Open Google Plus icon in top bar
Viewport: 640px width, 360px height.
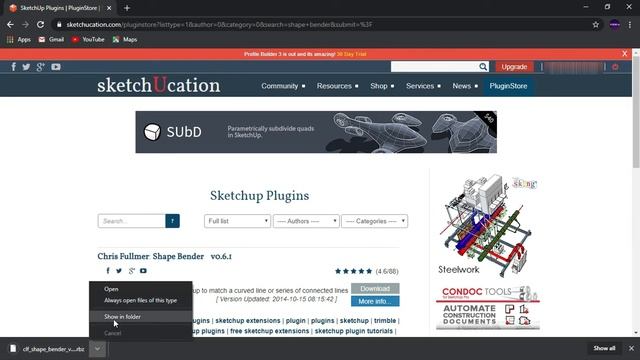[40, 67]
